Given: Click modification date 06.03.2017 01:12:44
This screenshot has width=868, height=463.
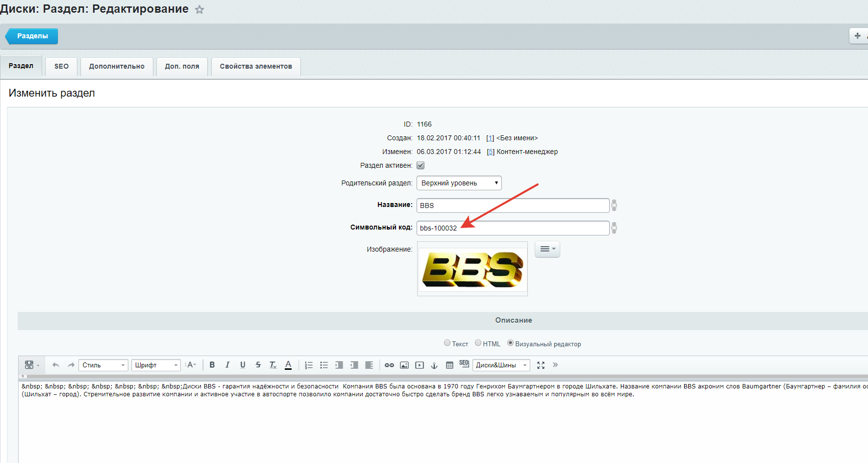Looking at the screenshot, I should coord(449,152).
